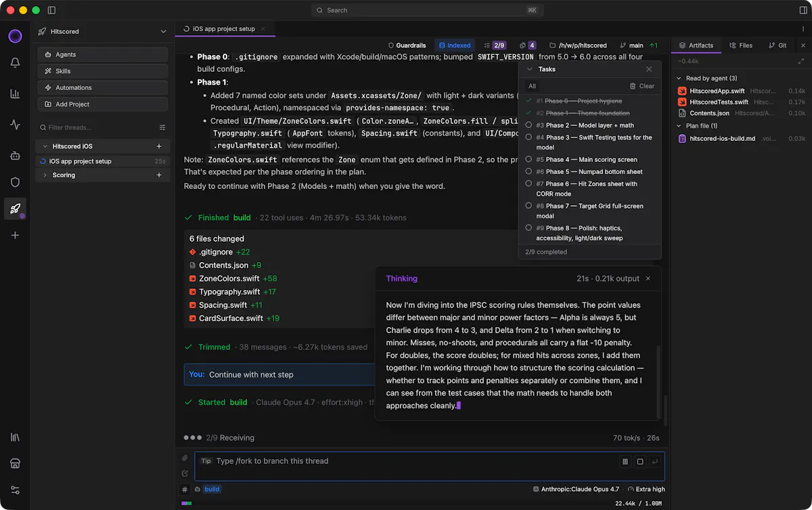Expand the artifacts panel fullscreen icon
The image size is (812, 510).
801,62
